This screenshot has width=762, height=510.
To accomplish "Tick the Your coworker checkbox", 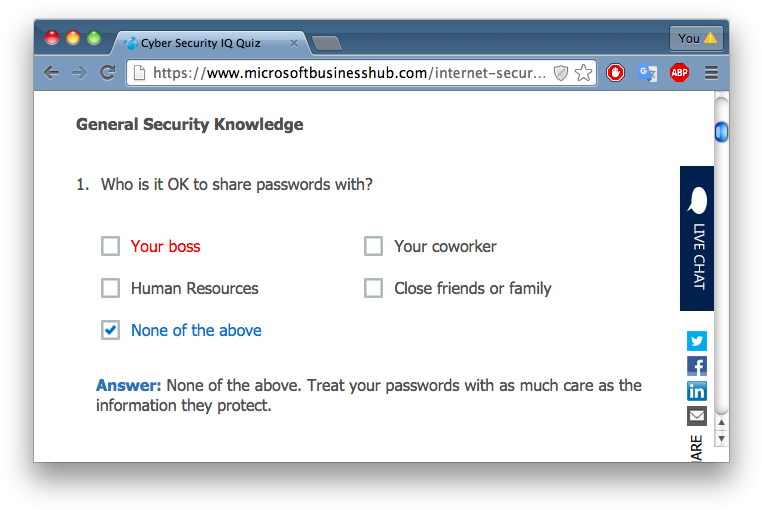I will (x=373, y=246).
